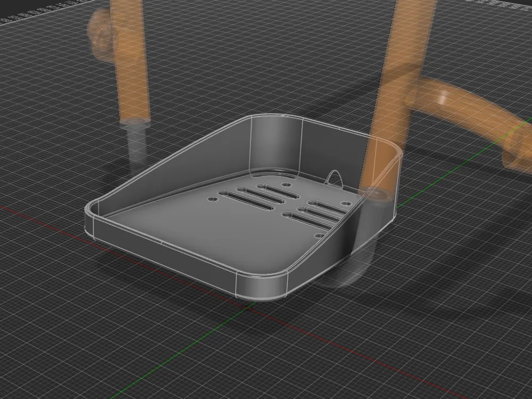This screenshot has height=399, width=532.
Task: Select the longest slot in the tray floor
Action: (x=246, y=201)
